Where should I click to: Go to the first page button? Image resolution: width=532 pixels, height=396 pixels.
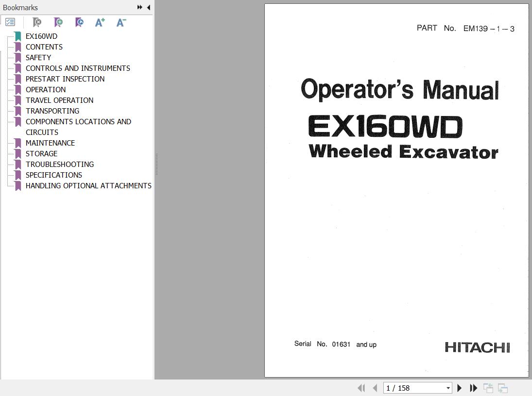coord(361,388)
